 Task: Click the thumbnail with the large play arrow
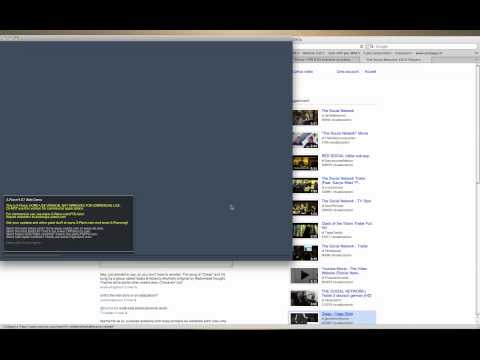(304, 275)
